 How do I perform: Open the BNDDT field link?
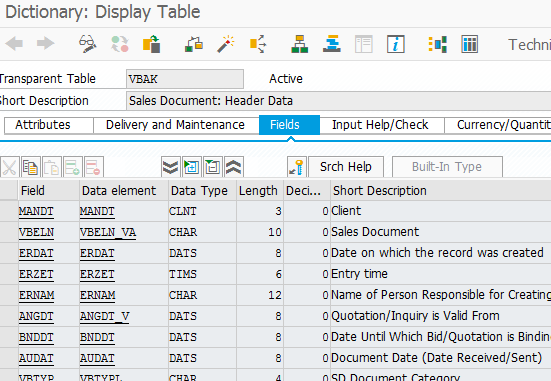point(36,337)
